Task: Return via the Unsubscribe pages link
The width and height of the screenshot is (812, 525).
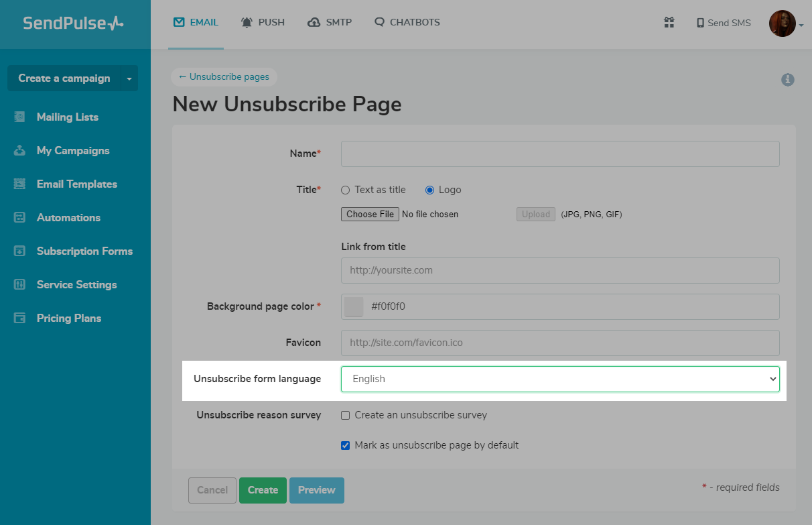Action: pos(224,76)
